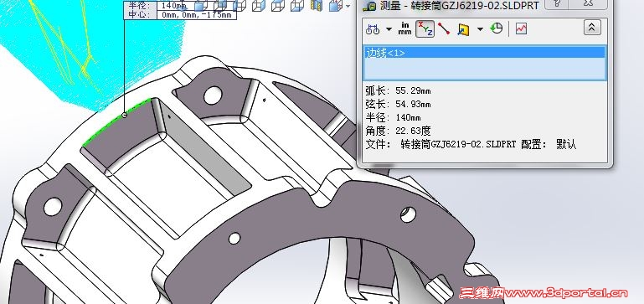Click the help button of the measure dialog
Image resolution: width=644 pixels, height=304 pixels.
[x=557, y=3]
